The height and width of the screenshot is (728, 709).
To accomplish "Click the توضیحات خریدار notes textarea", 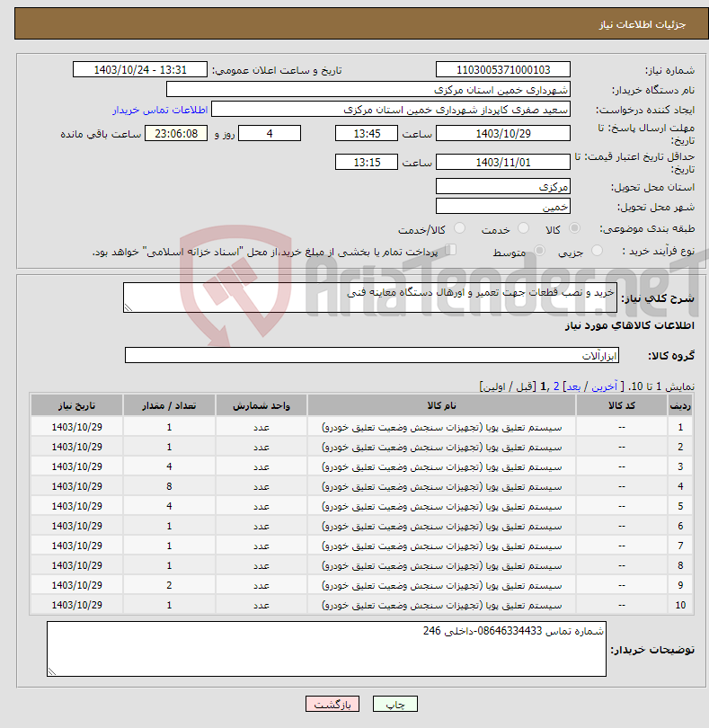I will pyautogui.click(x=326, y=649).
